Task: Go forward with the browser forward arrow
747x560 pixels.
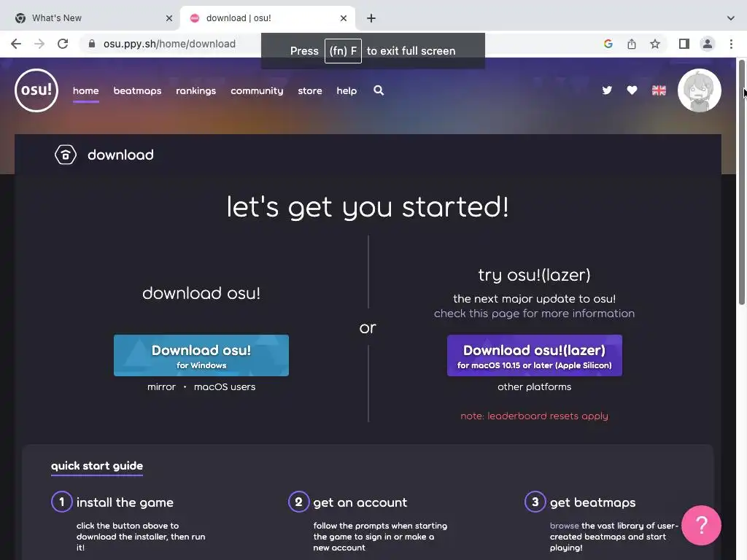Action: 39,44
